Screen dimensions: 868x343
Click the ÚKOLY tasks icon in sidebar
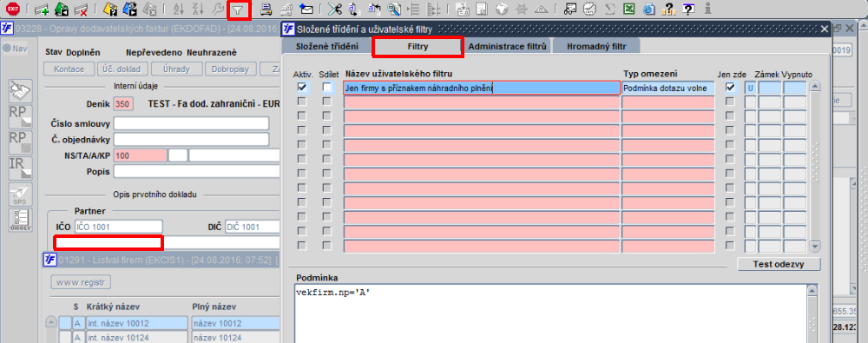click(x=21, y=221)
